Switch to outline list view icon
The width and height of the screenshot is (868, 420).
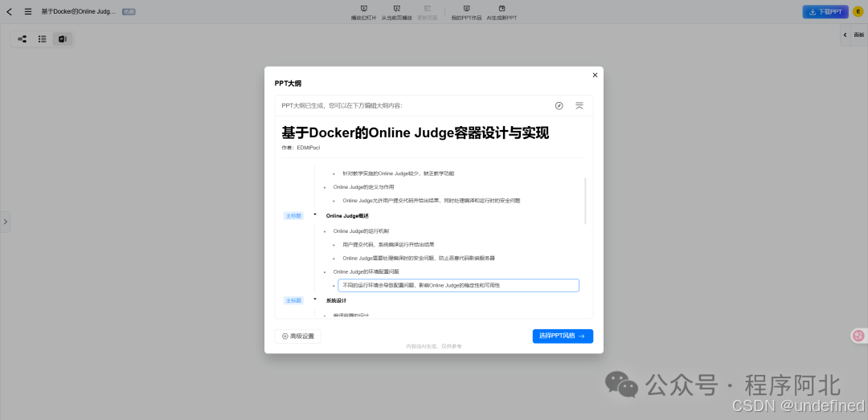[42, 39]
